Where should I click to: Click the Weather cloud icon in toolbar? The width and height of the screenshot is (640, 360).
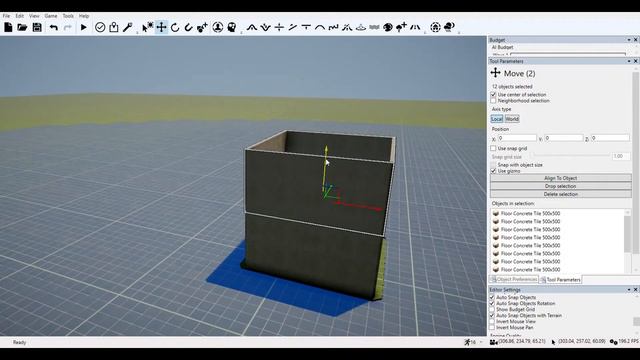pyautogui.click(x=449, y=27)
